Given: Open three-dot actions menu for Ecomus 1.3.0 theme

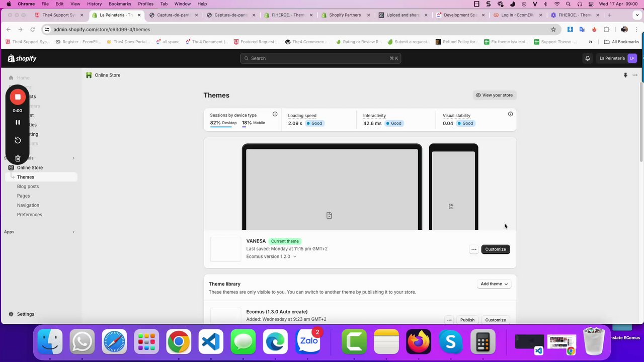Looking at the screenshot, I should [449, 320].
